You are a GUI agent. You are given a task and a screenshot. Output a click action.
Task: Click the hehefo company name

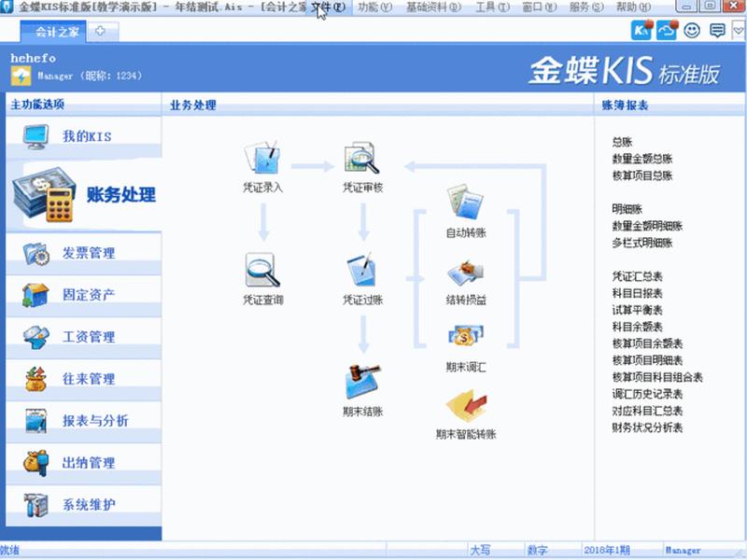click(33, 58)
